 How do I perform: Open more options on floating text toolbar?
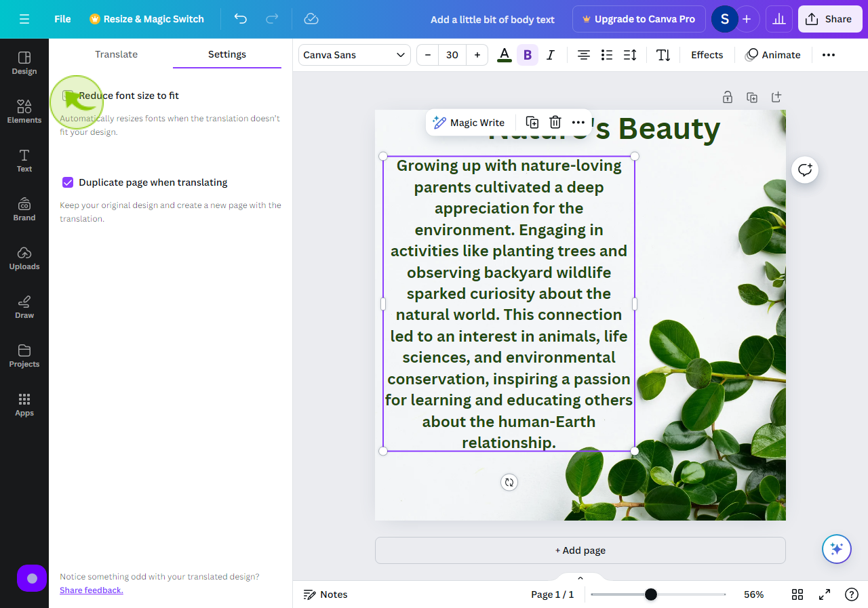pos(578,123)
